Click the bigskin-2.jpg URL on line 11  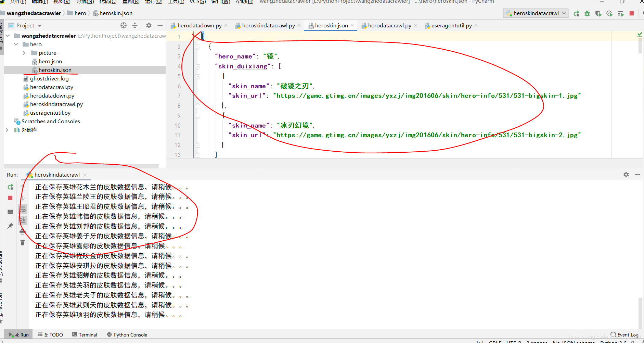427,135
